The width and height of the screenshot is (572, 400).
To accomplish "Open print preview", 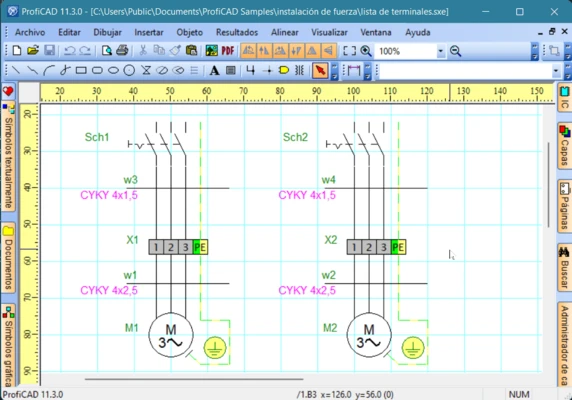I will [x=107, y=51].
